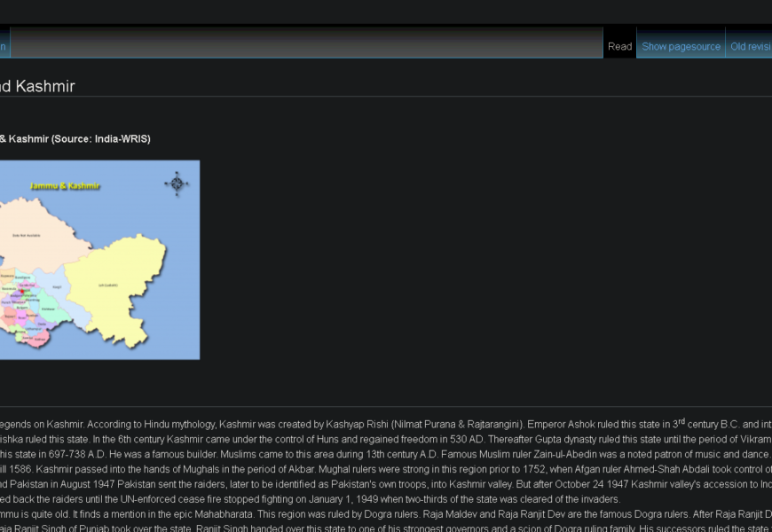Click the Doda district on the map
The image size is (772, 532).
[x=43, y=325]
